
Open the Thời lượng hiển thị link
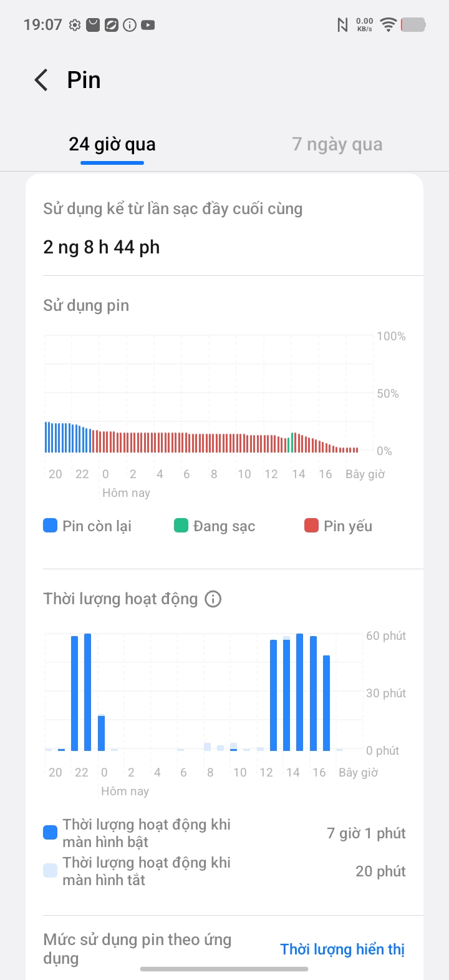point(342,949)
